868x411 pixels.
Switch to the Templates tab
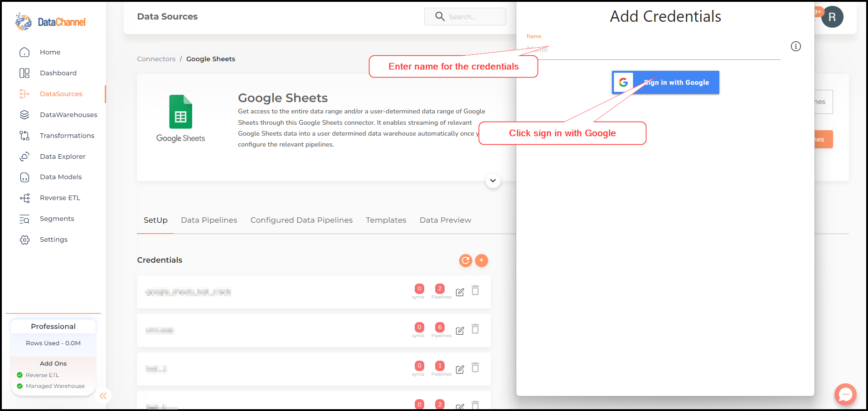pos(386,220)
